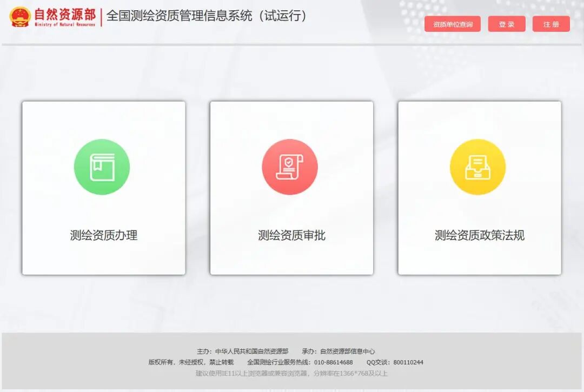The width and height of the screenshot is (584, 392).
Task: Click the Ministry of Natural Resources English subtitle
Action: tap(65, 24)
